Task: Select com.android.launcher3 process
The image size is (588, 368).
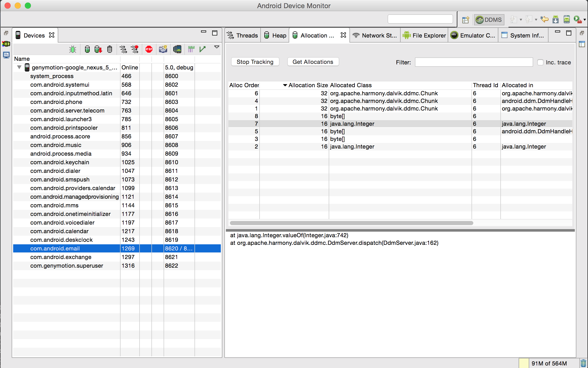Action: click(117, 119)
